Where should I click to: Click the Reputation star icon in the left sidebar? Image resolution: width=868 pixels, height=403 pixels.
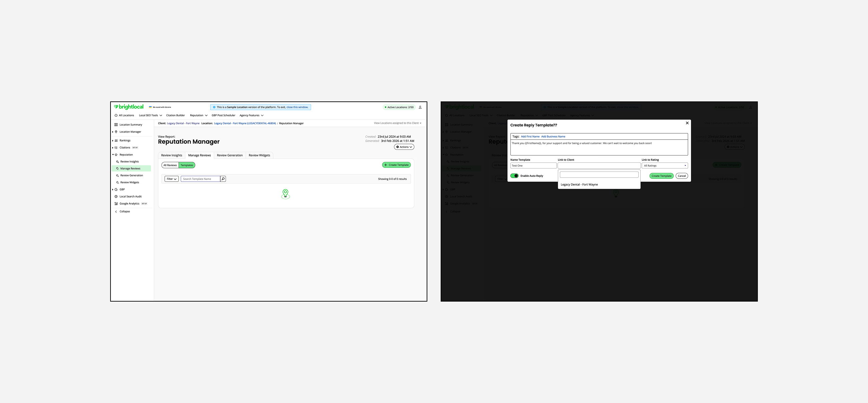[x=116, y=154]
